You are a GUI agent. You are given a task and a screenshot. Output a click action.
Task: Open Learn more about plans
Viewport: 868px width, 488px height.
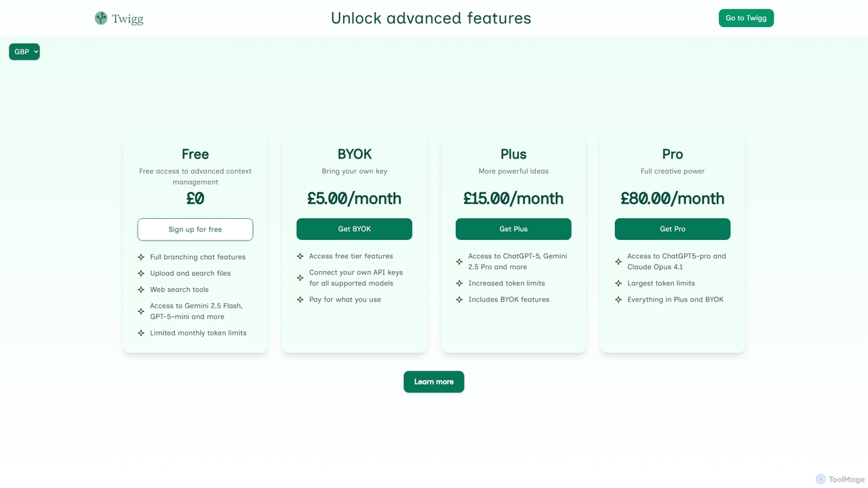434,382
